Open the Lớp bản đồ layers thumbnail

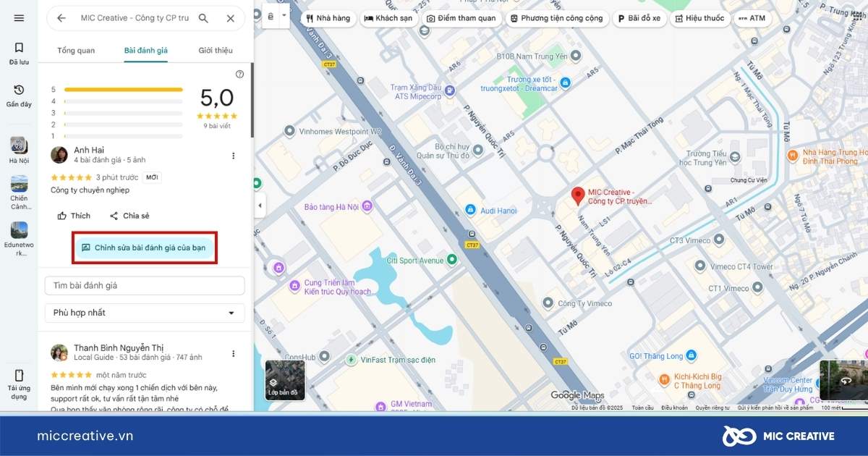tap(285, 380)
